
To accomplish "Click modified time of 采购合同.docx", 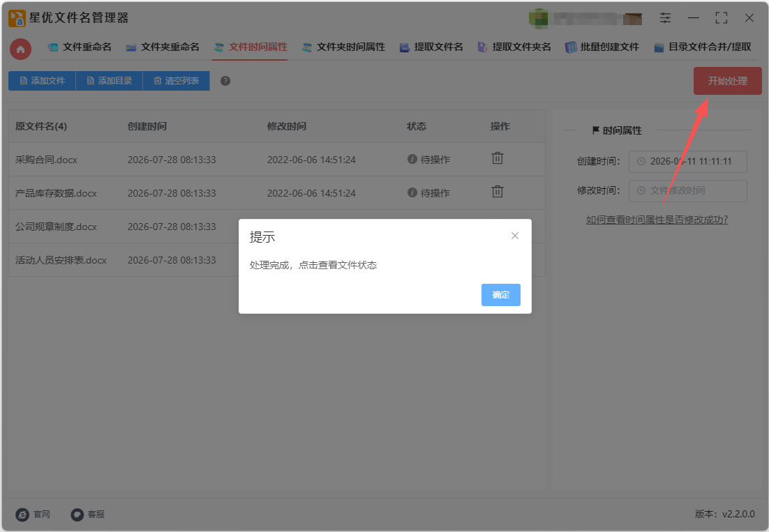I will coord(311,160).
